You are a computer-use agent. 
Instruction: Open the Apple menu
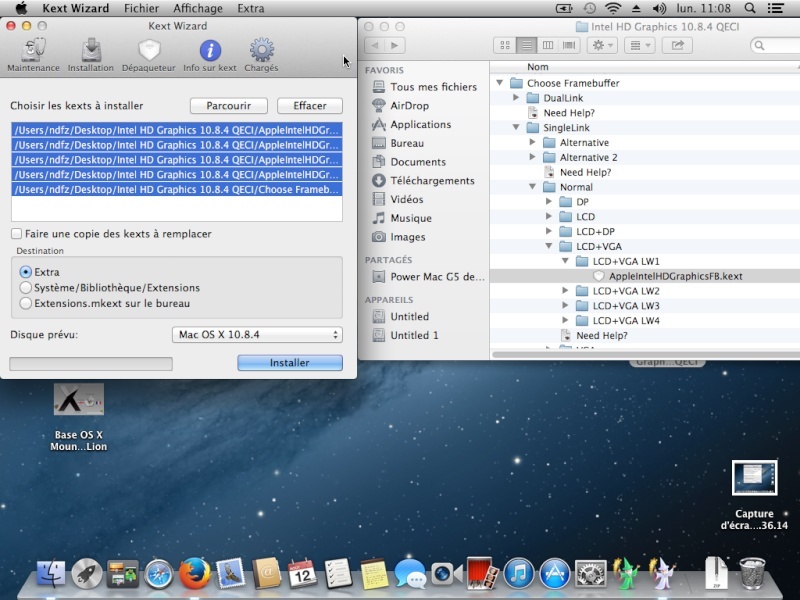(21, 8)
